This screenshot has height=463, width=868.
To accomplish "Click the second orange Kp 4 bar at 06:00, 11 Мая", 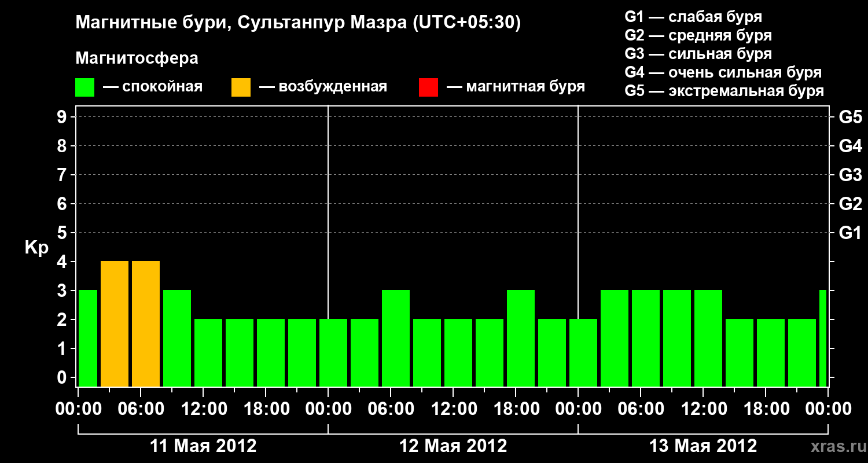I will pos(146,324).
